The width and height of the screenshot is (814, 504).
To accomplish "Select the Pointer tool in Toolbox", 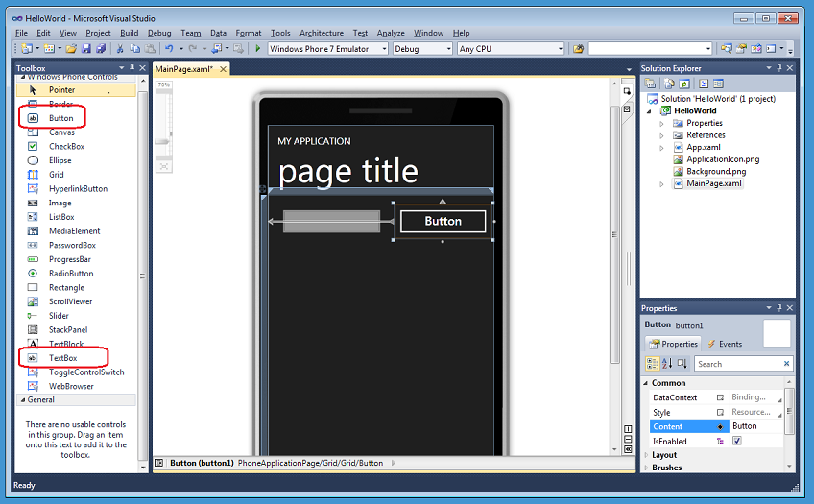I will coord(76,90).
